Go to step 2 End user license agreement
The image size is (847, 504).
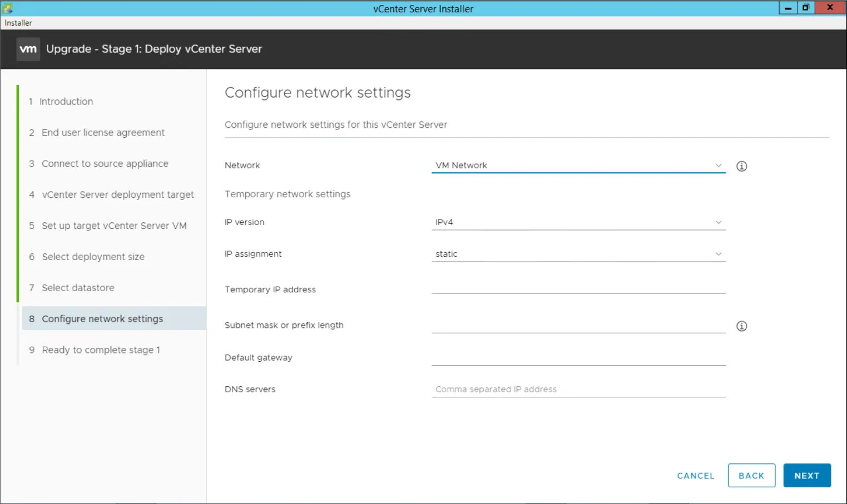coord(97,133)
